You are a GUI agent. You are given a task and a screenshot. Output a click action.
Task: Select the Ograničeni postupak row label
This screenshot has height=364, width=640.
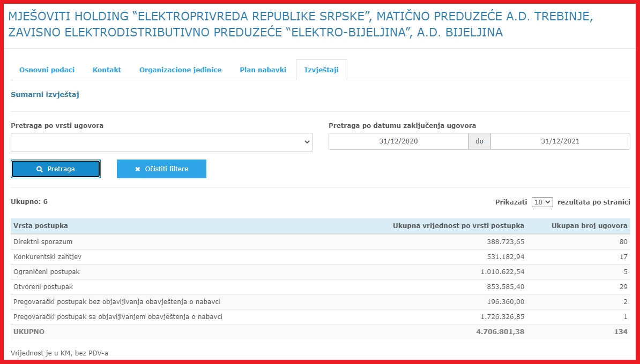[x=46, y=271]
